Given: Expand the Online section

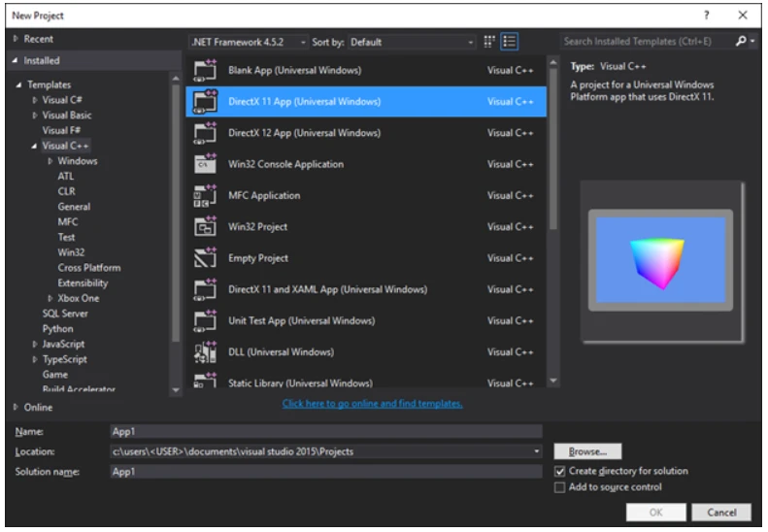Looking at the screenshot, I should pyautogui.click(x=16, y=407).
